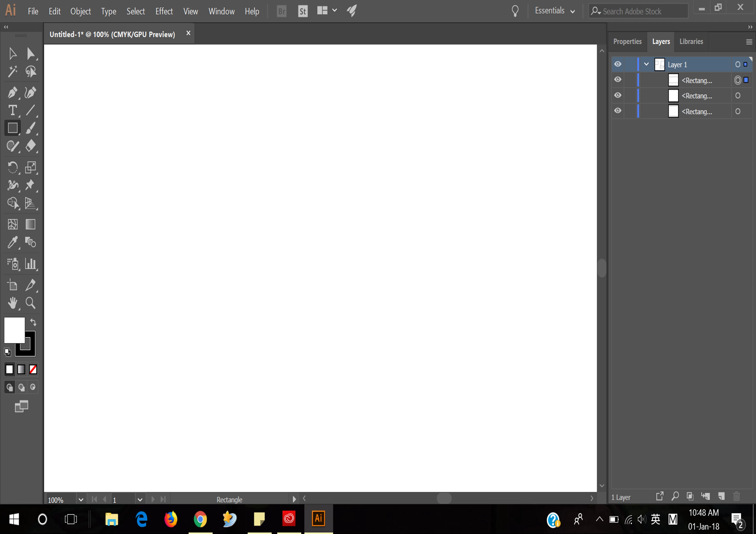
Task: Open the Effect menu
Action: click(x=164, y=11)
